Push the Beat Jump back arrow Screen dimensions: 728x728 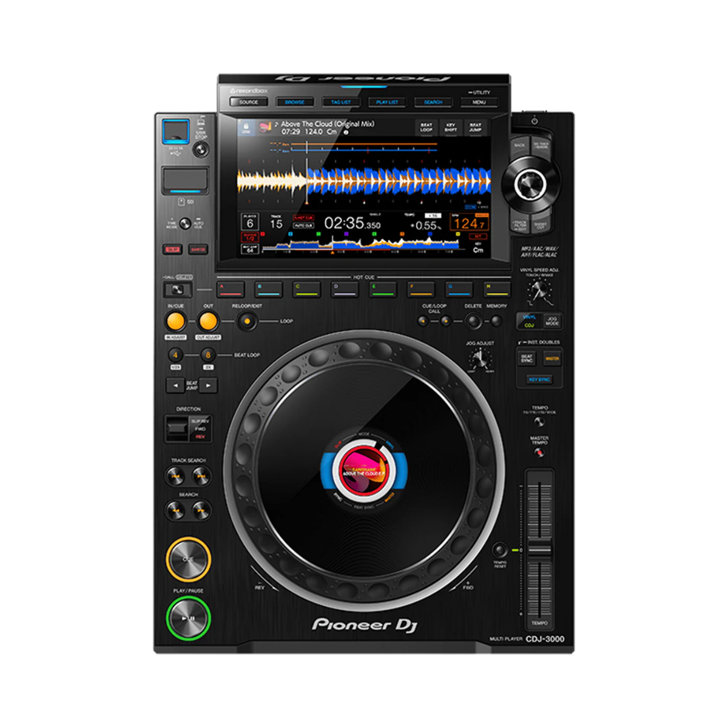(x=175, y=385)
